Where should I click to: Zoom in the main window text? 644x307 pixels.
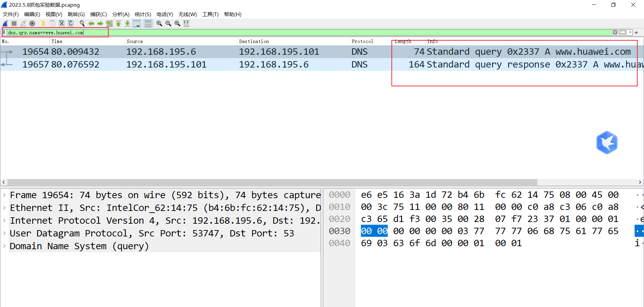159,24
